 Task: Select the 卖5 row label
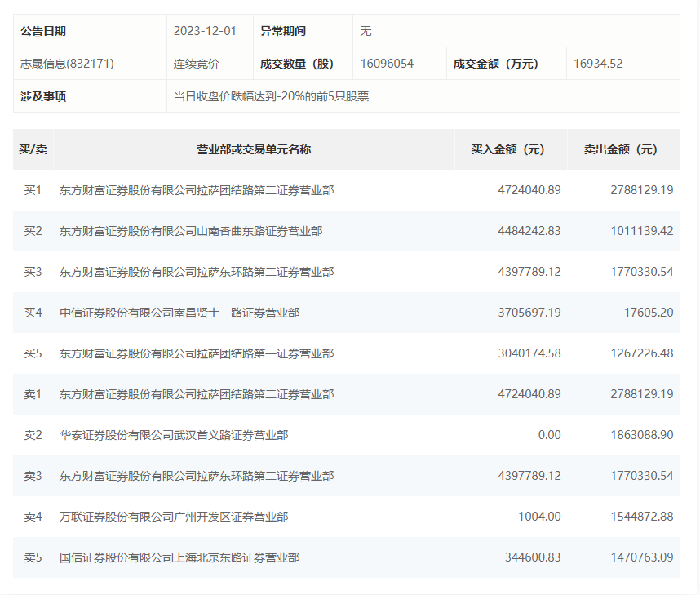click(33, 557)
